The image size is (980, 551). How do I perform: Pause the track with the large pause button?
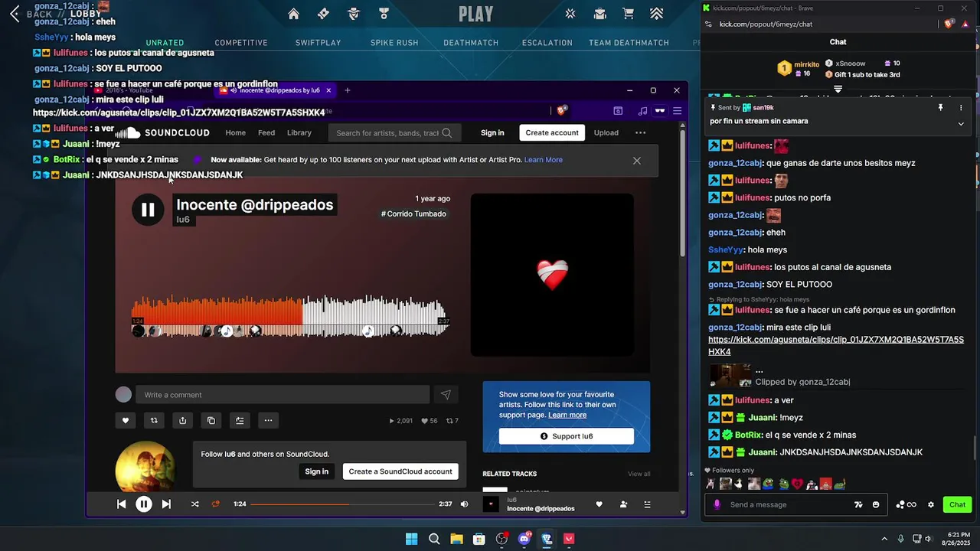point(148,210)
